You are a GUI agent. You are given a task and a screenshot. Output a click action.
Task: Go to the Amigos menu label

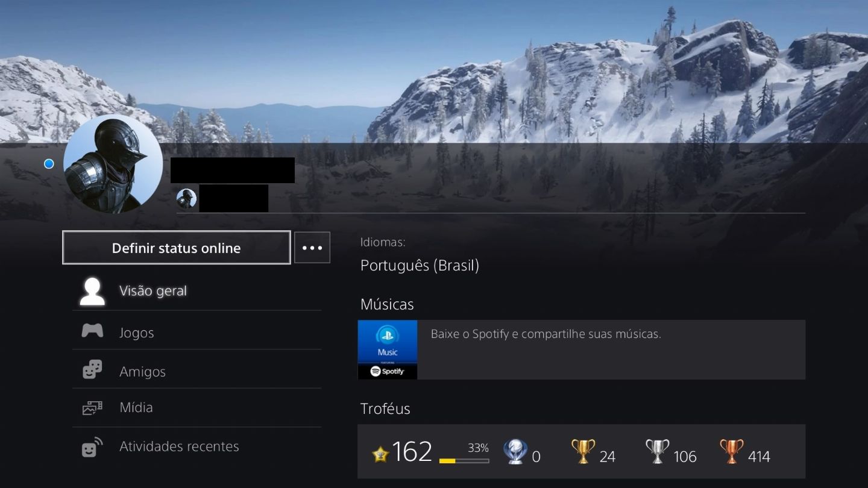point(143,372)
